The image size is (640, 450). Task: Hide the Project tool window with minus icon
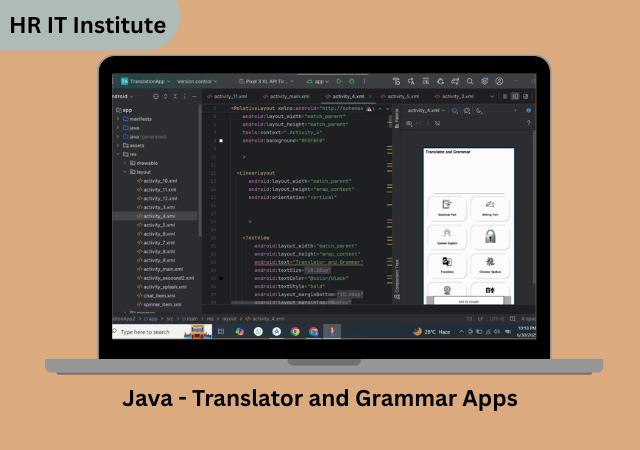[194, 96]
